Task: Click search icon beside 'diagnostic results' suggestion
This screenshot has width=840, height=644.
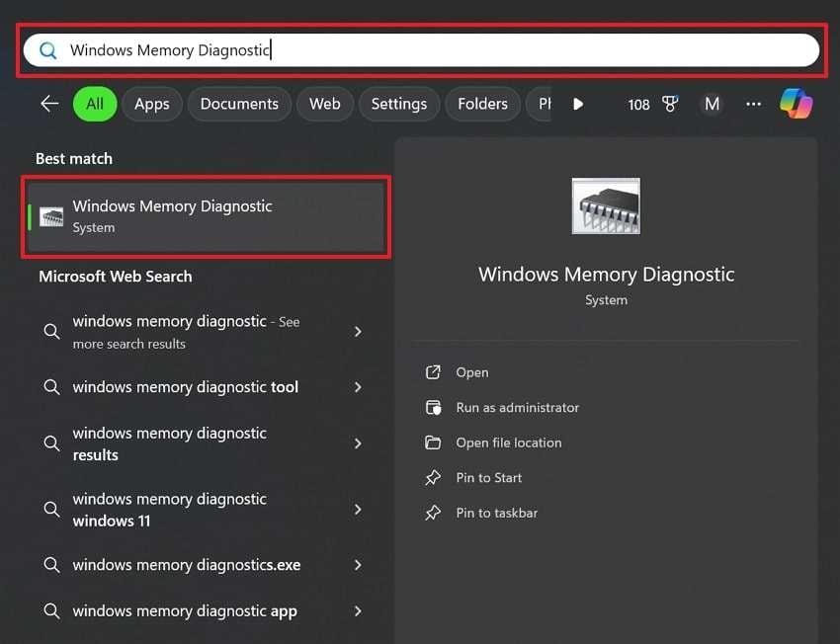Action: tap(51, 443)
